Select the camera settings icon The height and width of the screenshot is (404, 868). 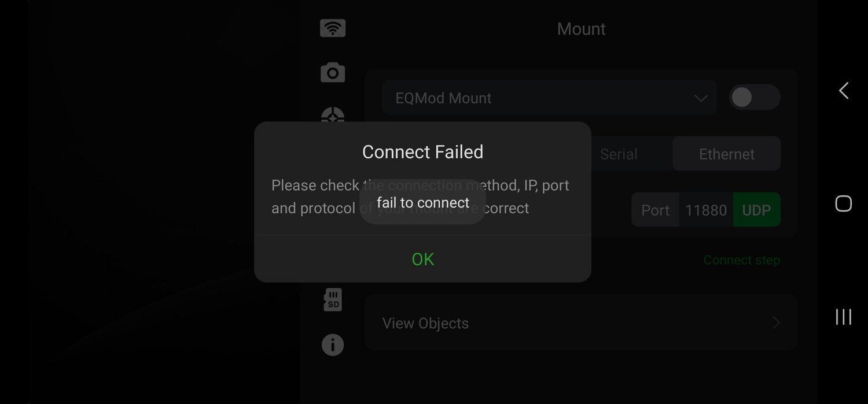pyautogui.click(x=333, y=71)
